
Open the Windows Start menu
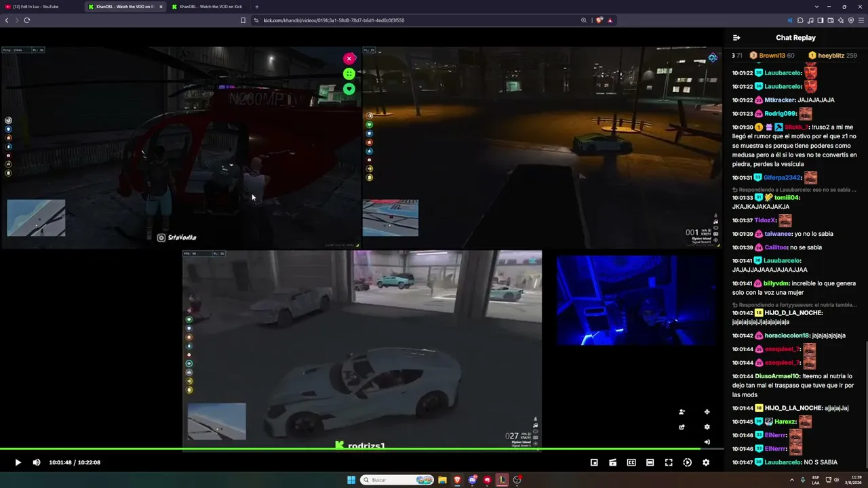pyautogui.click(x=351, y=480)
